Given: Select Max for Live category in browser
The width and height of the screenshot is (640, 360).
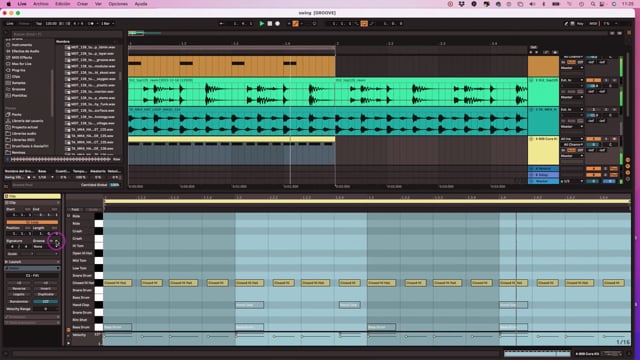Looking at the screenshot, I should coord(21,64).
